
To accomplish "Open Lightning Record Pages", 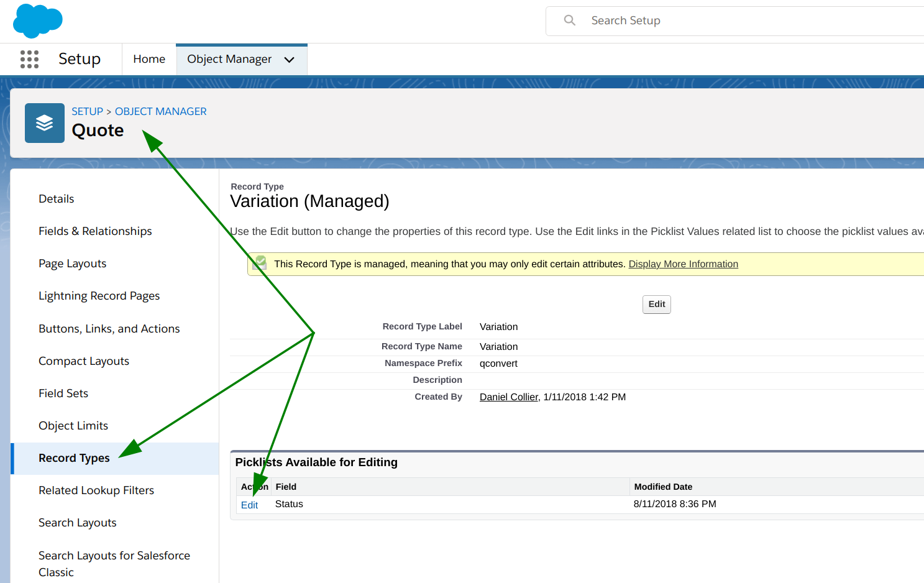I will point(99,296).
